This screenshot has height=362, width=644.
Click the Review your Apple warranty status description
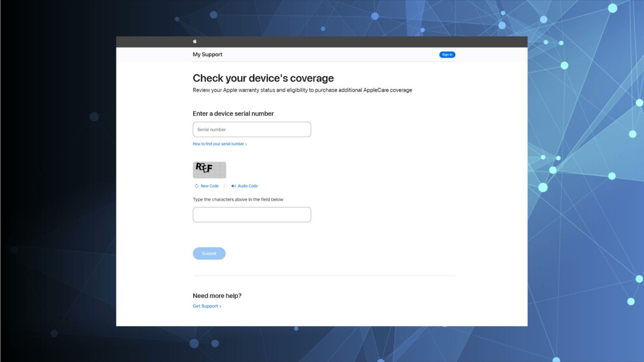pos(302,90)
